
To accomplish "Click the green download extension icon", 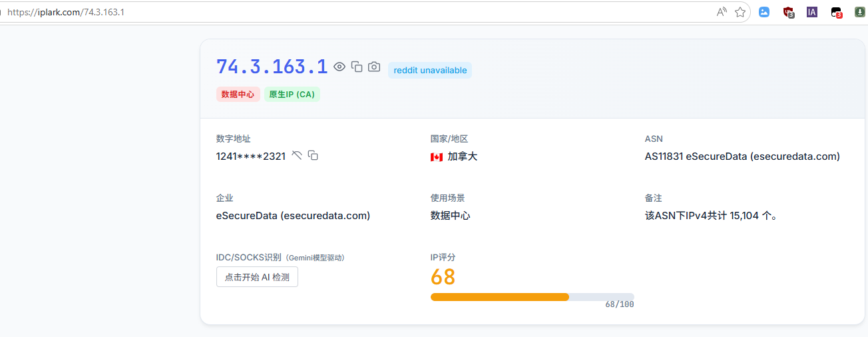I will tap(860, 12).
